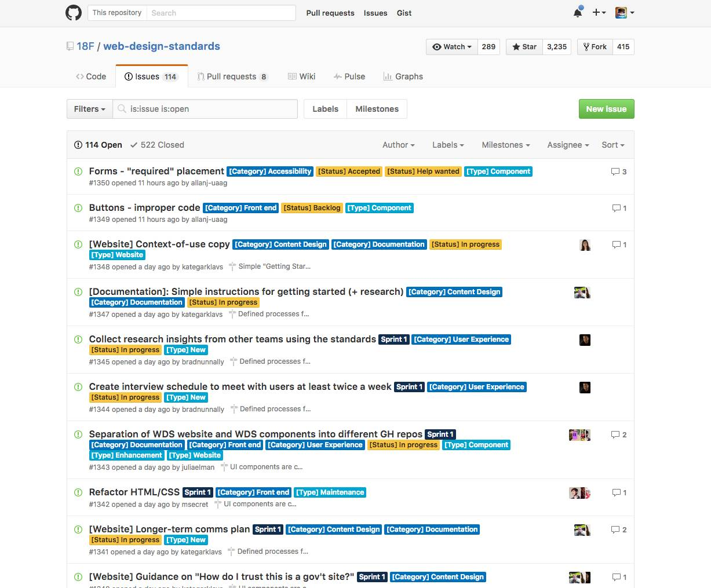Screen dimensions: 711x588
Task: View the 289 watchers count
Action: [x=488, y=47]
